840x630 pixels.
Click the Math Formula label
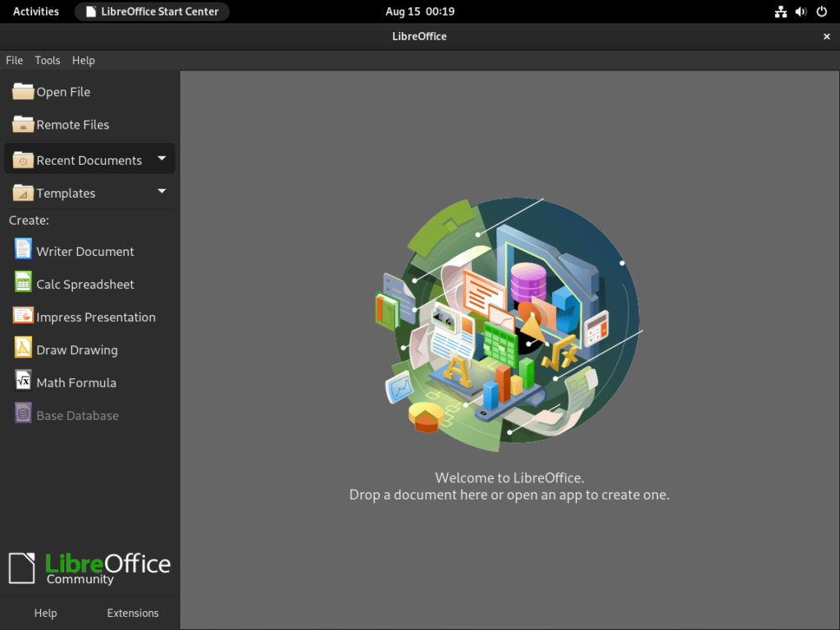[76, 382]
